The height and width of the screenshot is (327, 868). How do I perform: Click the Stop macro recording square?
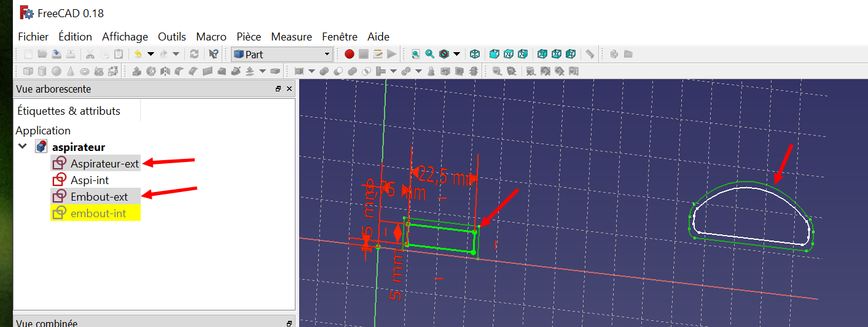click(364, 54)
